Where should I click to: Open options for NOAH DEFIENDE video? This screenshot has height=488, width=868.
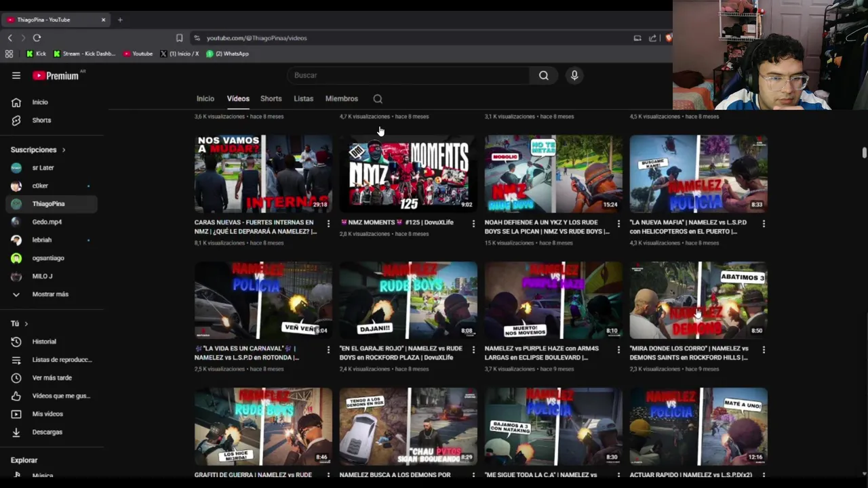618,223
